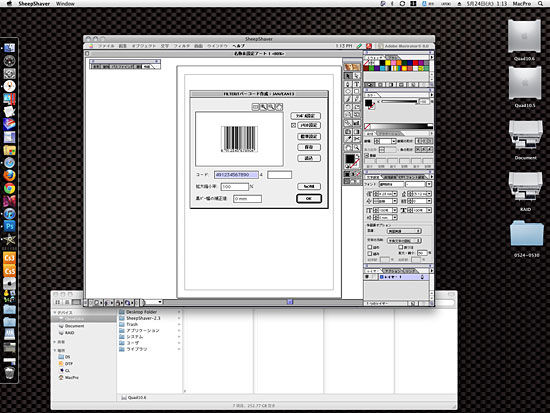The width and height of the screenshot is (550, 413).
Task: Select the Pen tool
Action: coord(348,84)
